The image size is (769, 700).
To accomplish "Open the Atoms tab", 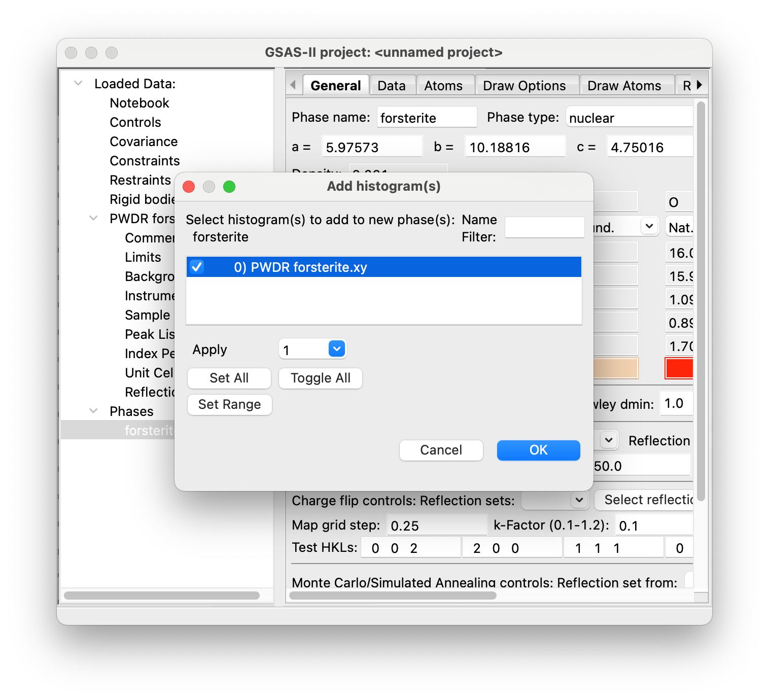I will coord(443,86).
